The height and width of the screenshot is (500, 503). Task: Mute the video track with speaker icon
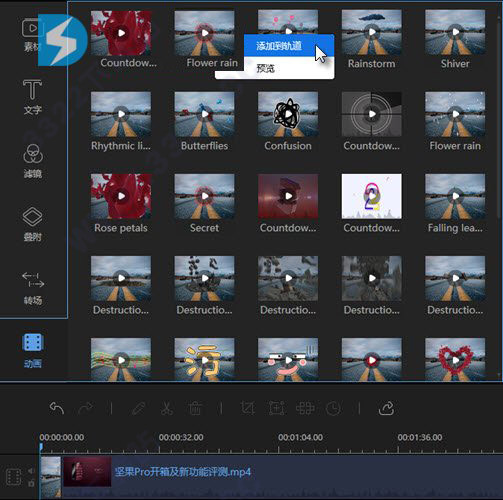31,471
